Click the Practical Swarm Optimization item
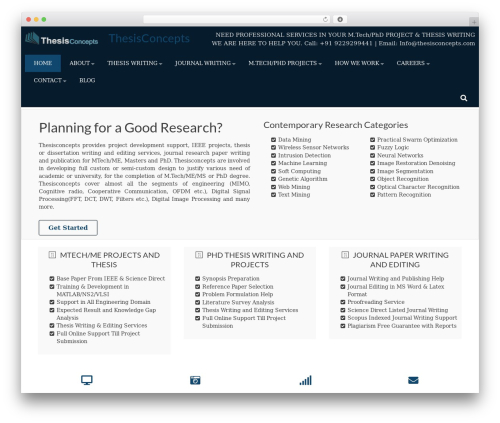500x423 pixels. [417, 140]
